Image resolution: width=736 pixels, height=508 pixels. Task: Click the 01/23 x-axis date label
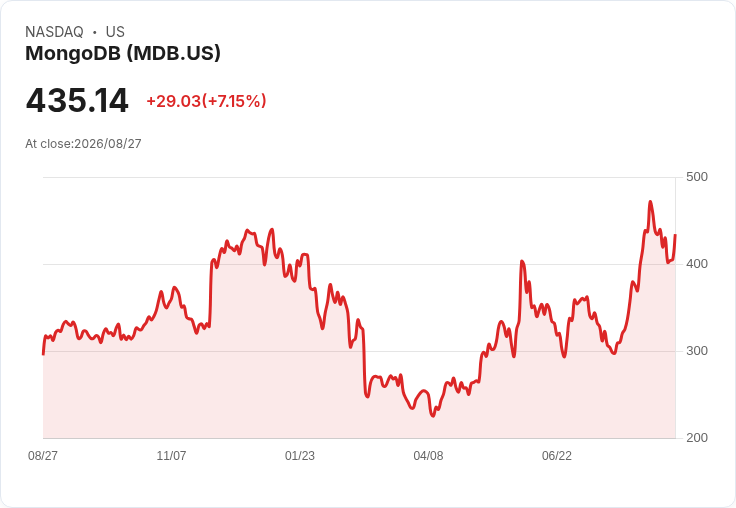[x=300, y=455]
